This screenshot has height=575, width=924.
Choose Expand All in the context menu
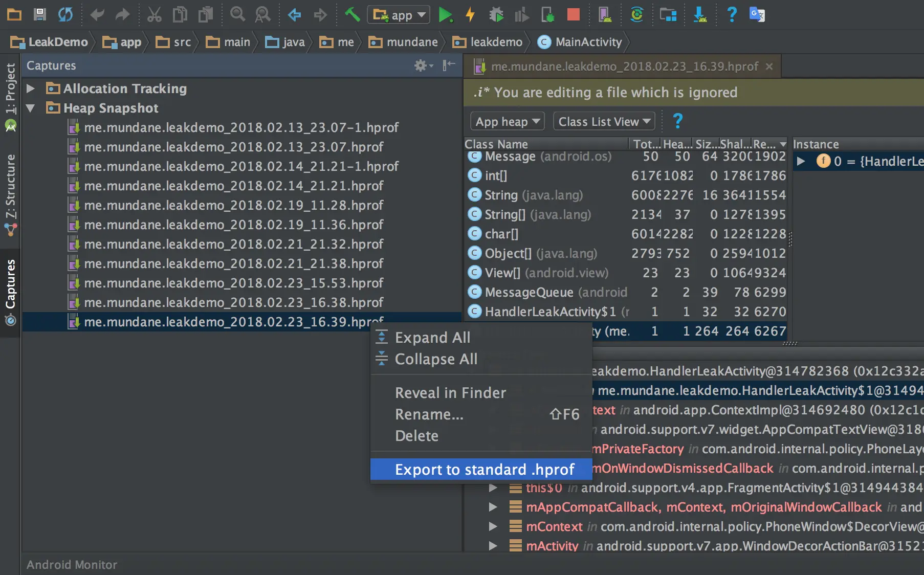pyautogui.click(x=481, y=338)
